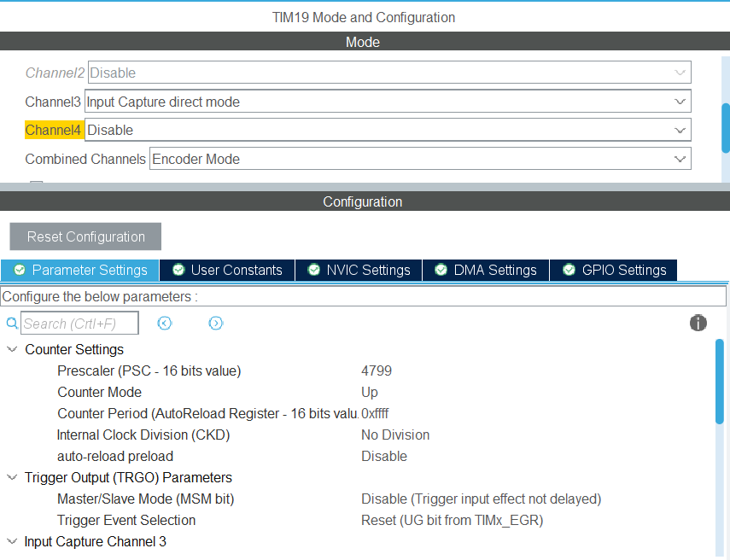Go to previous search result arrow
The height and width of the screenshot is (560, 730).
click(x=165, y=323)
